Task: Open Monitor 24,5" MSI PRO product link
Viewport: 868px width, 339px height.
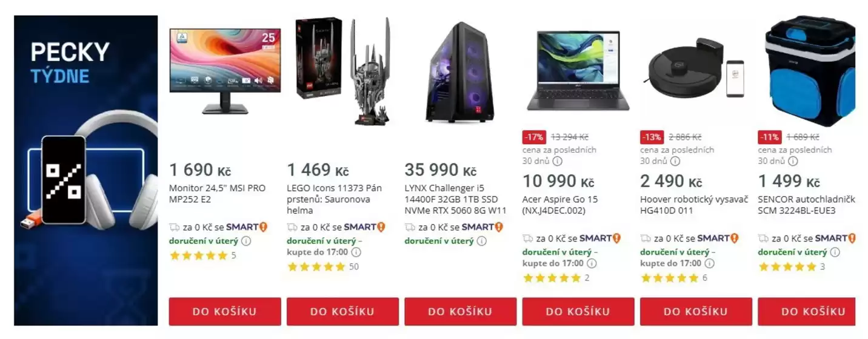Action: pos(217,194)
